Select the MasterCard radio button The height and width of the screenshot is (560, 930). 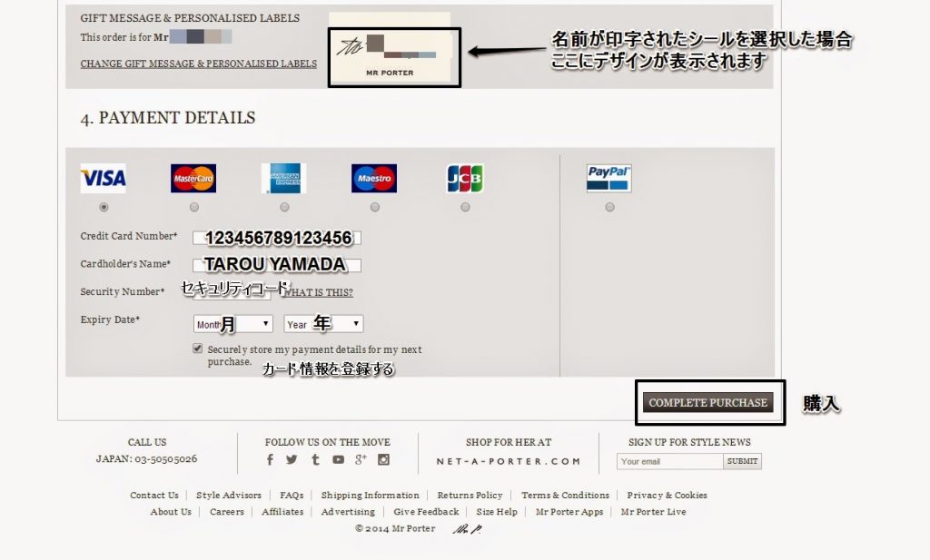(x=194, y=207)
